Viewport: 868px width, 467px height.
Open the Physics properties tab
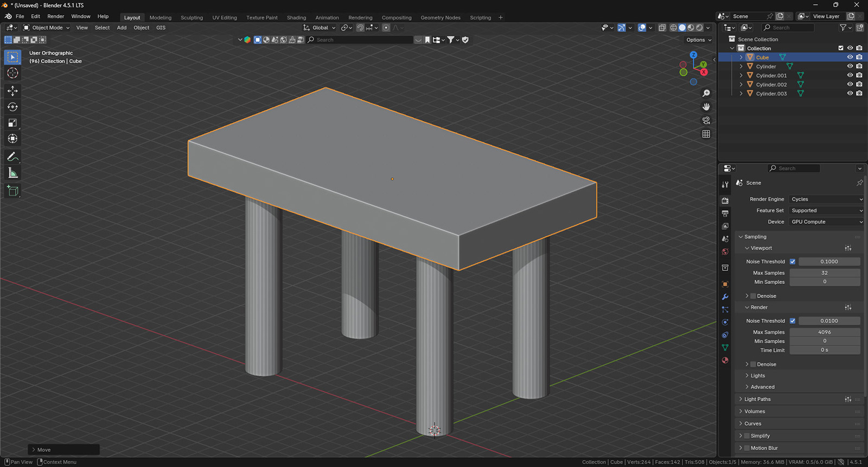coord(725,322)
